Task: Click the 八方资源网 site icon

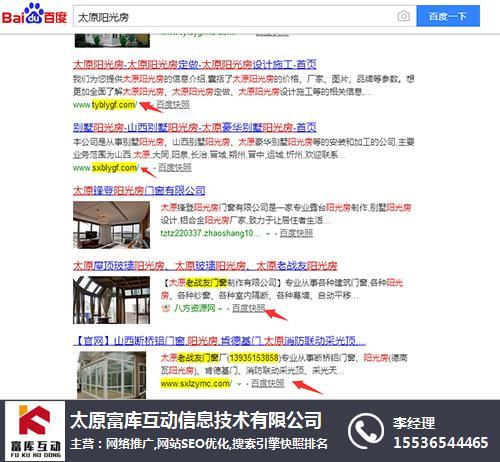Action: 165,308
